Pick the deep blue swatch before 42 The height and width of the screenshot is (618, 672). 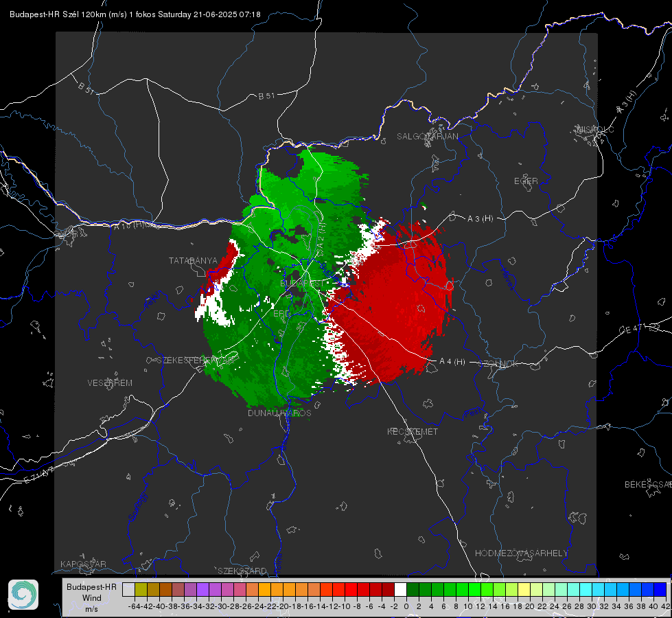coord(660,589)
